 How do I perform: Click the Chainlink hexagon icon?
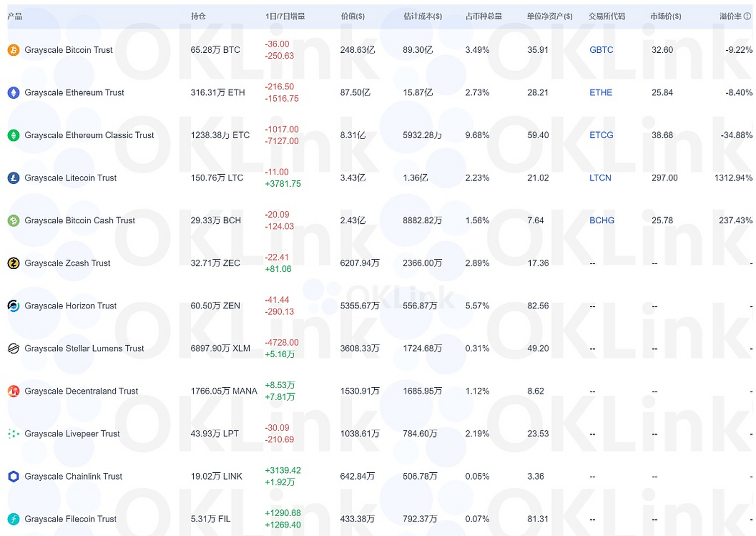pyautogui.click(x=13, y=477)
